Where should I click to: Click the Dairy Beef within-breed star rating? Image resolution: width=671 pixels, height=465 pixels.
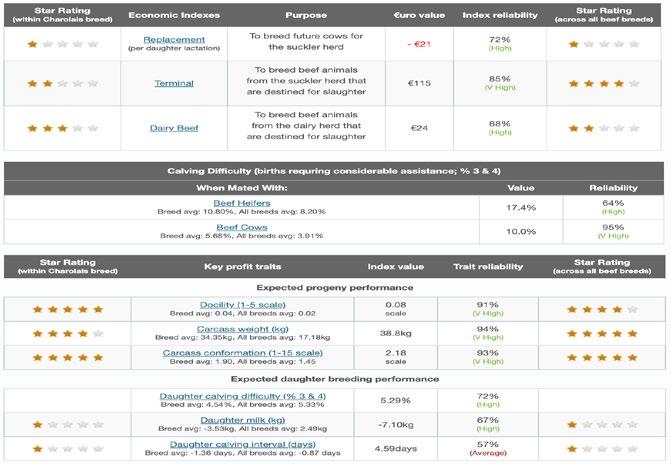pyautogui.click(x=62, y=128)
